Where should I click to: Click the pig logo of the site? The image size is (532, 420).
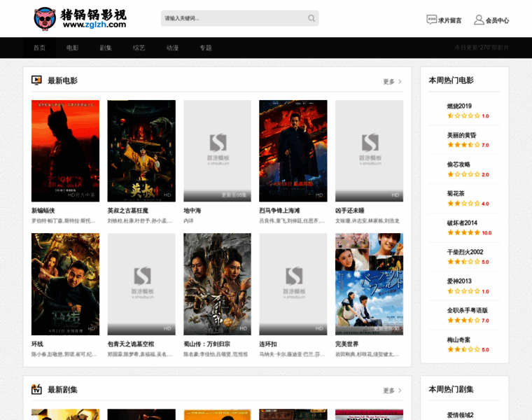coord(45,18)
